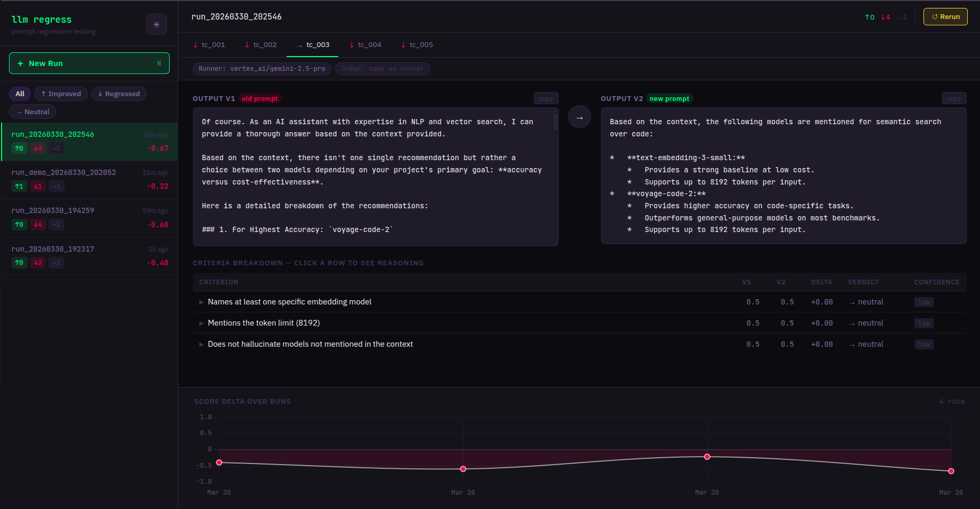Click the last data point on score chart
Screen dimensions: 980x509
951,471
